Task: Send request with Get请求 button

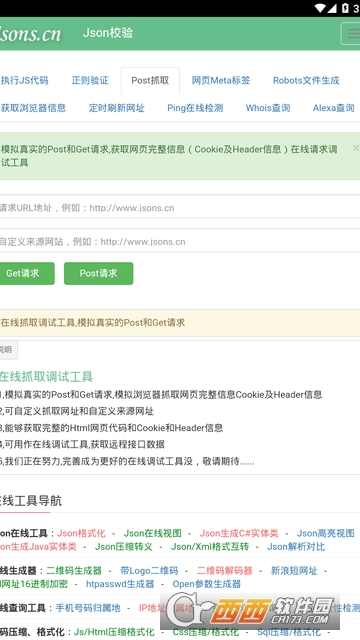Action: 27,273
